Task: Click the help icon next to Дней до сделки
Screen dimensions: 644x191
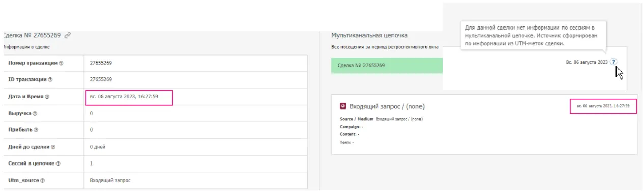Action: click(x=53, y=147)
